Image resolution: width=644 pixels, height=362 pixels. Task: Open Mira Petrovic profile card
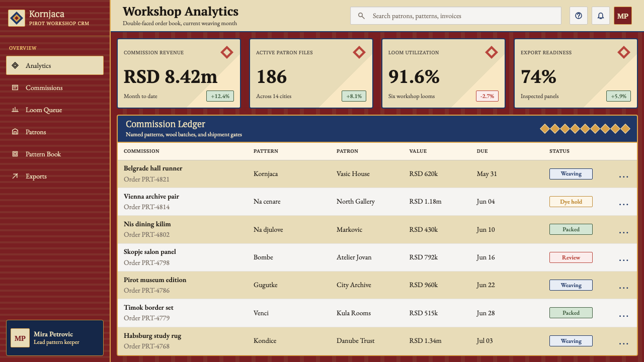coord(55,338)
